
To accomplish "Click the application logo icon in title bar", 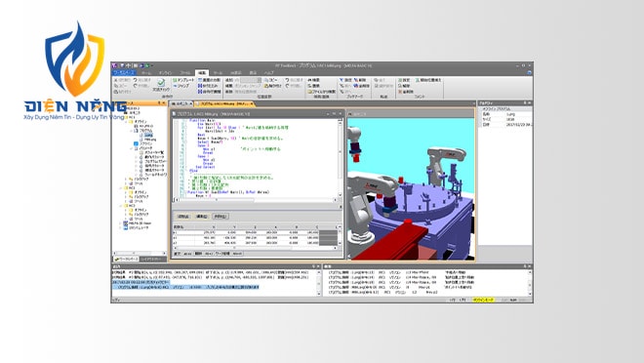I will (114, 65).
